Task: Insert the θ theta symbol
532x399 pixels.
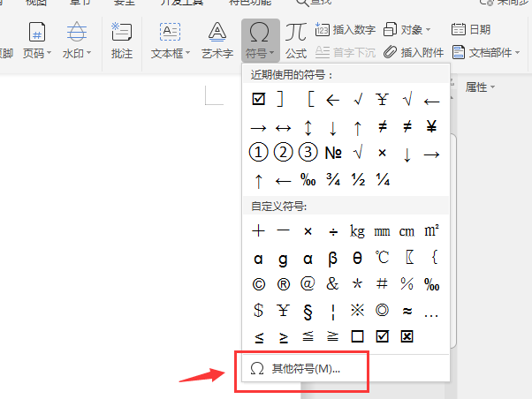Action: pos(357,259)
